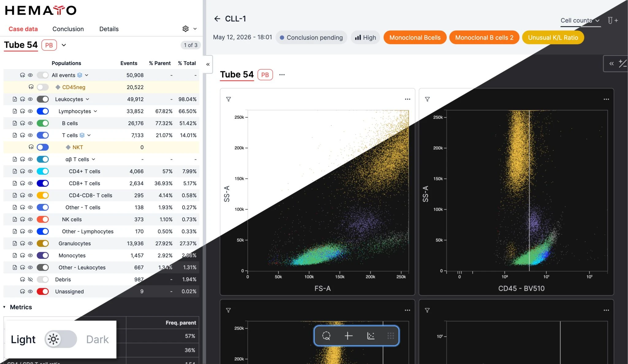628x364 pixels.
Task: Click the layers icon next to All events
Action: pyautogui.click(x=80, y=75)
